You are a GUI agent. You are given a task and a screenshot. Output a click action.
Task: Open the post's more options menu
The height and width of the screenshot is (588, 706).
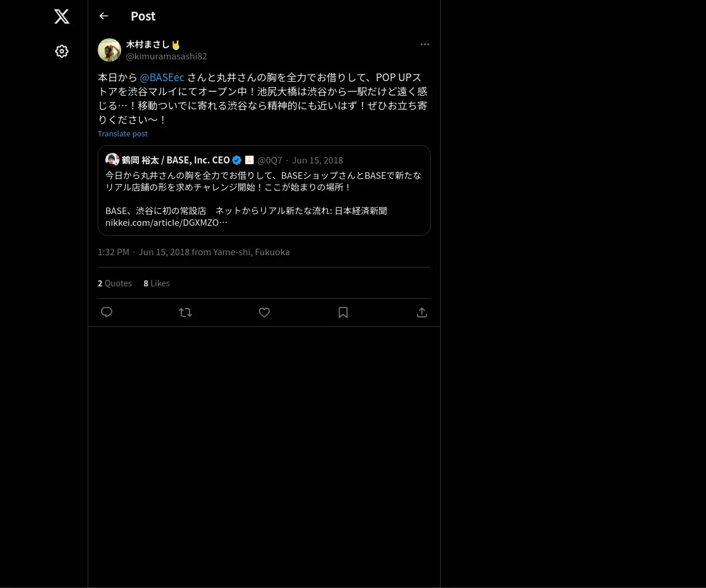(x=425, y=44)
